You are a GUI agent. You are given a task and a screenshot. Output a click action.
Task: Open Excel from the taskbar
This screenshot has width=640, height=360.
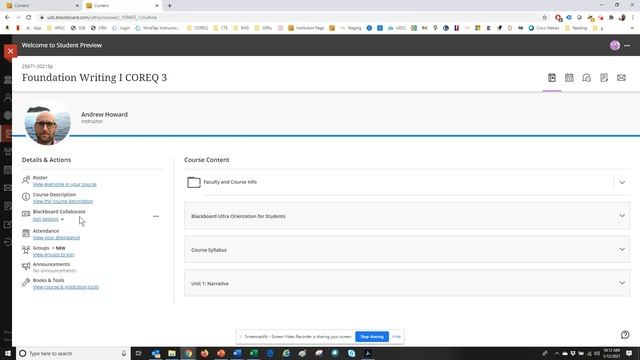coord(253,353)
